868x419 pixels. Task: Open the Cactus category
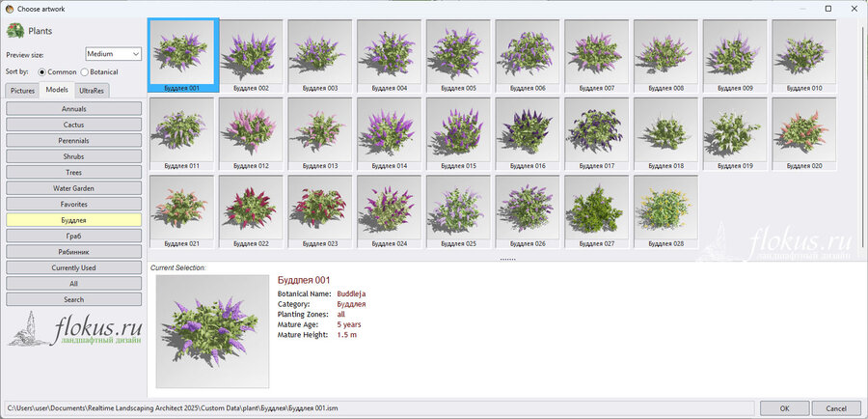pyautogui.click(x=73, y=125)
